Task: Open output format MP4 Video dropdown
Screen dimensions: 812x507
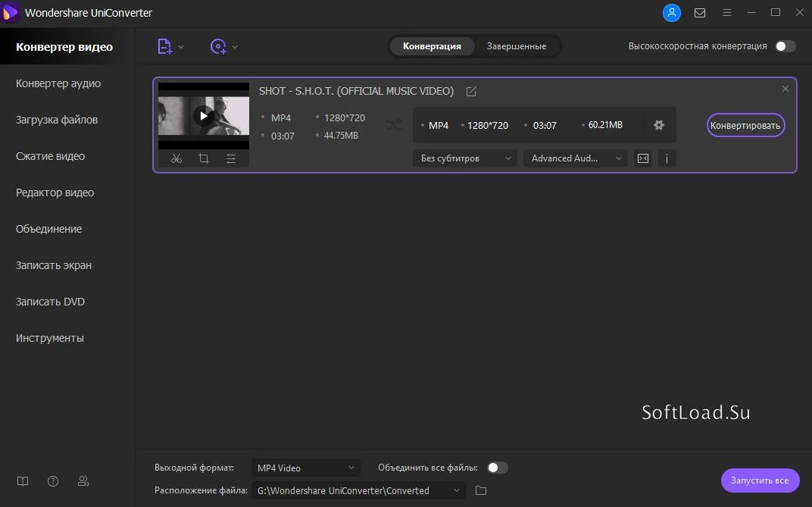Action: 305,468
